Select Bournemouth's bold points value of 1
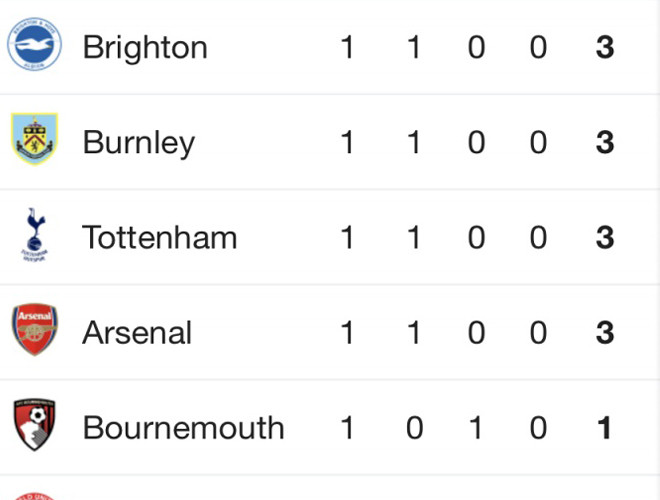Image resolution: width=660 pixels, height=500 pixels. point(604,427)
